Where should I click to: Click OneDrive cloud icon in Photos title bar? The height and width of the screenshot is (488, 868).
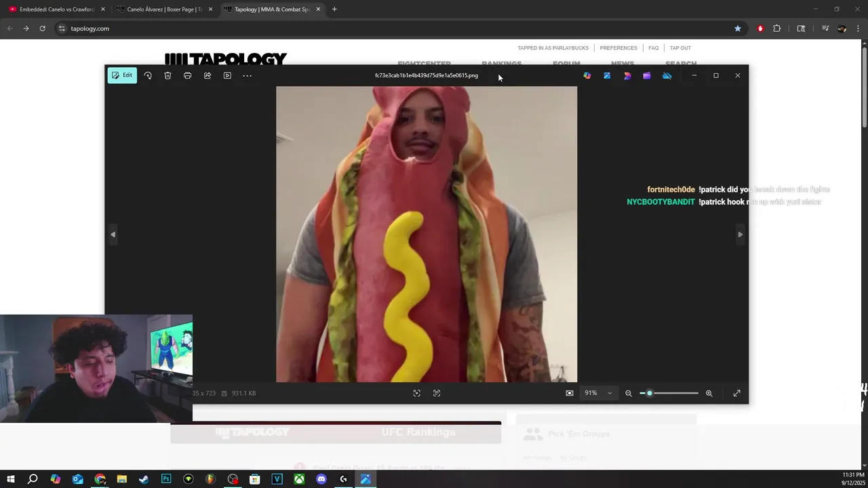(667, 75)
